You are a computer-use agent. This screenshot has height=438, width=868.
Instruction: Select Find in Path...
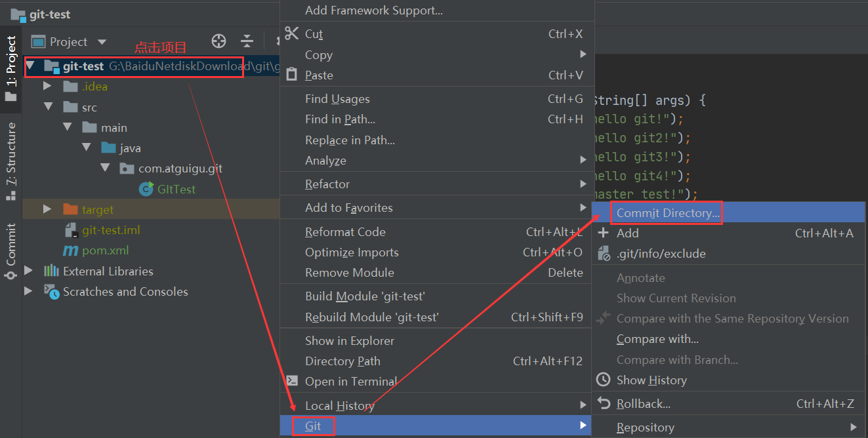(x=437, y=119)
